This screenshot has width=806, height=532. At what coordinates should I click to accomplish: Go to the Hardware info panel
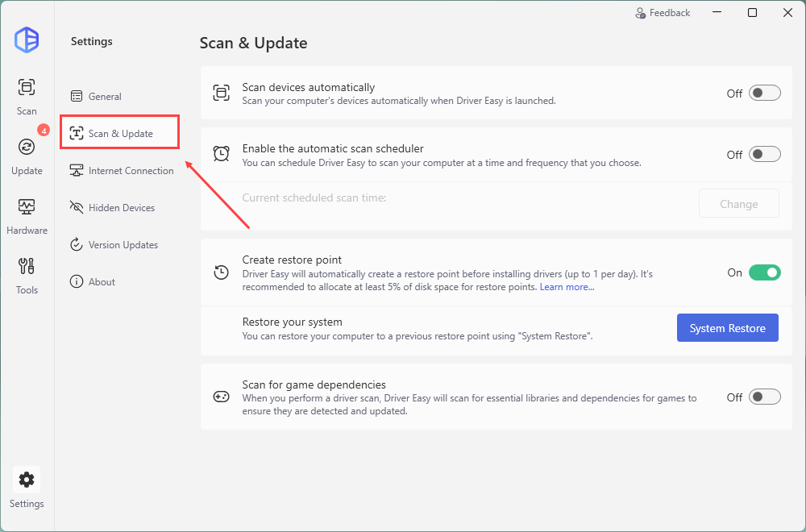27,214
